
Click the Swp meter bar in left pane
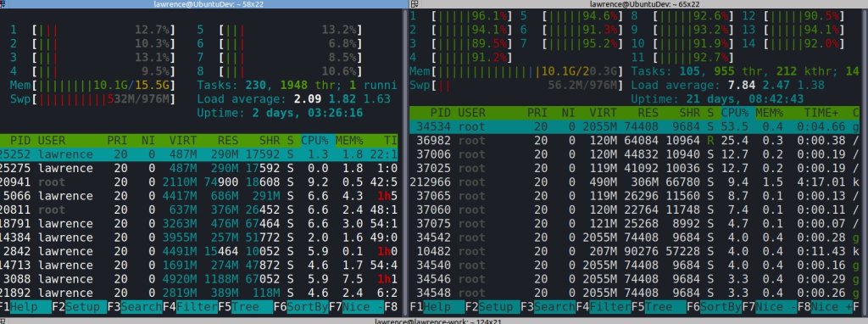(93, 99)
